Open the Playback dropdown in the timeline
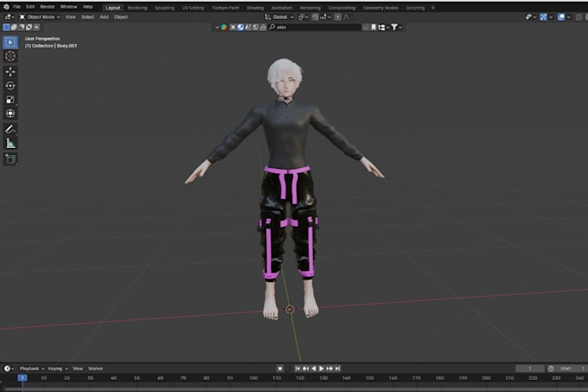This screenshot has width=588, height=392. (31, 369)
